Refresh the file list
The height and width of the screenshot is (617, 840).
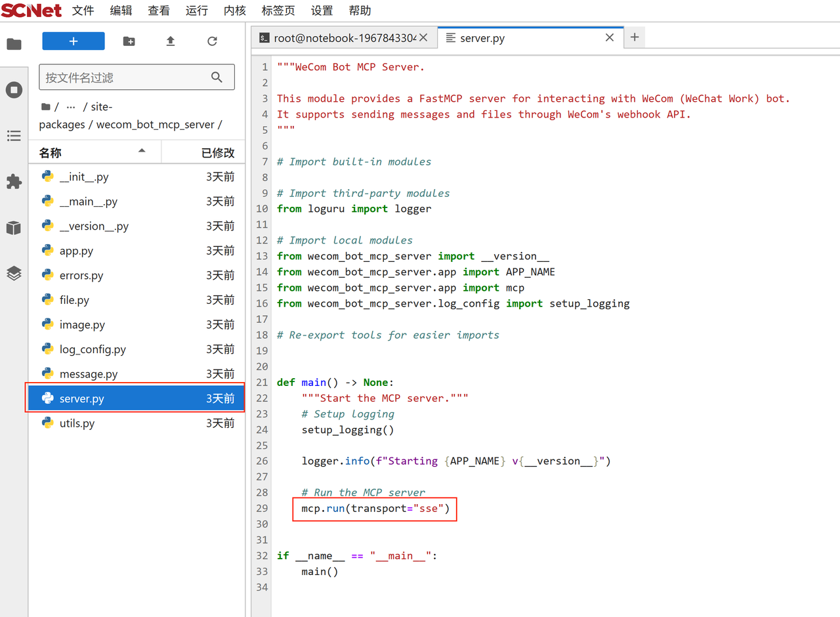click(212, 41)
